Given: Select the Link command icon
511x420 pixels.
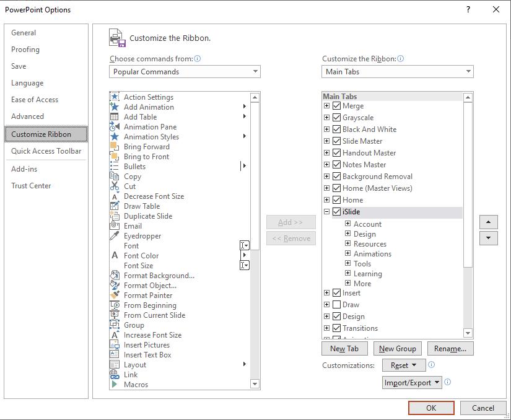Looking at the screenshot, I should [115, 375].
